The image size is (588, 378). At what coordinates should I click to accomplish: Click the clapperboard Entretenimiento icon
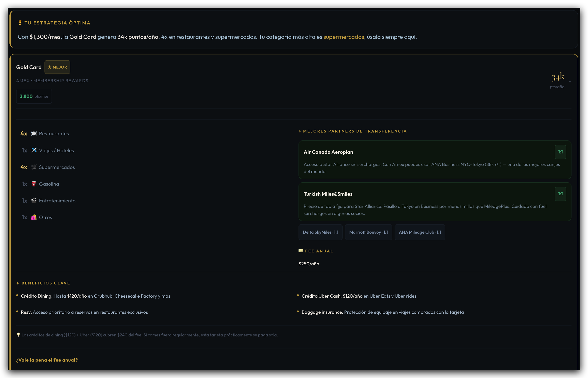click(34, 201)
